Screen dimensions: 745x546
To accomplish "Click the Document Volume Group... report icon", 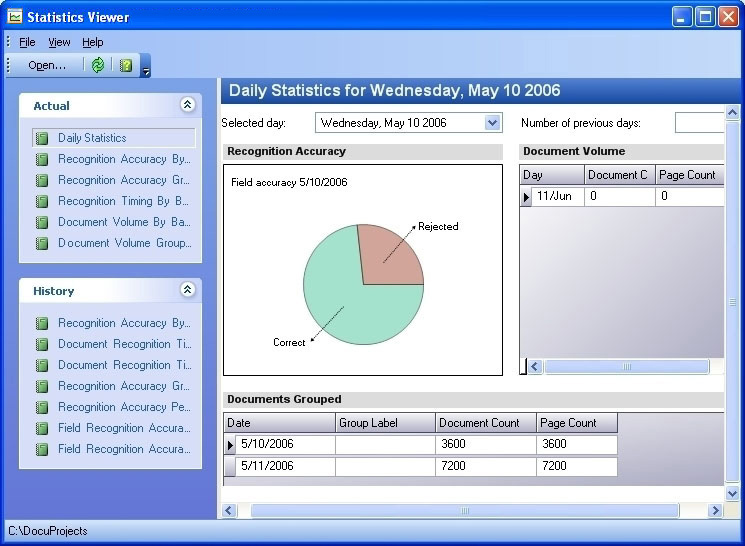I will pos(42,243).
